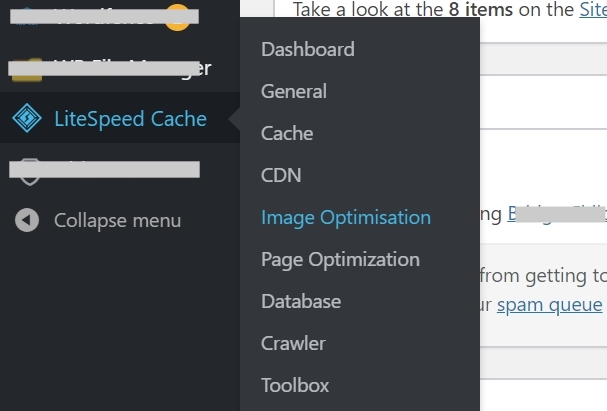Click the orange notification badge
Image resolution: width=607 pixels, height=411 pixels.
click(177, 16)
